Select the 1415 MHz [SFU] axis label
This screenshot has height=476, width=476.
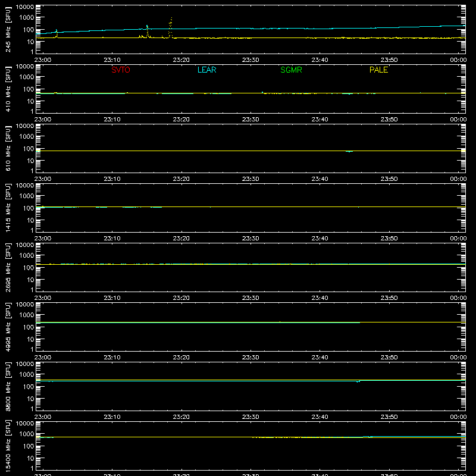pos(8,208)
